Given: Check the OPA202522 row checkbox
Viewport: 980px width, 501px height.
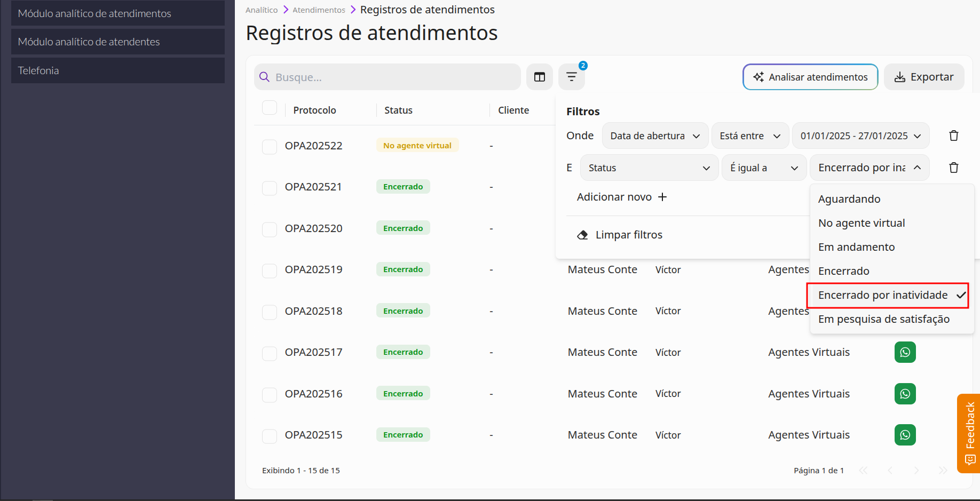Looking at the screenshot, I should (x=270, y=147).
